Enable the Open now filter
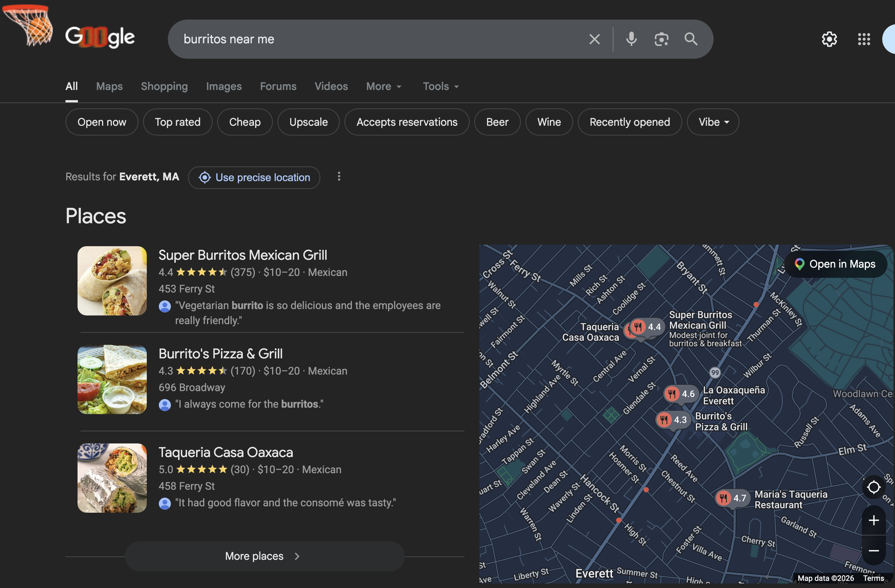The width and height of the screenshot is (895, 588). 102,122
